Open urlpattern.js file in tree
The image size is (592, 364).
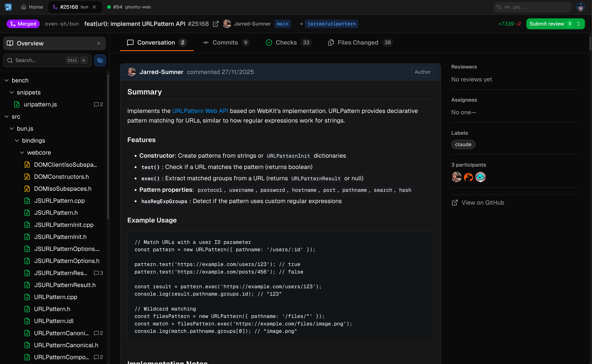coord(40,105)
